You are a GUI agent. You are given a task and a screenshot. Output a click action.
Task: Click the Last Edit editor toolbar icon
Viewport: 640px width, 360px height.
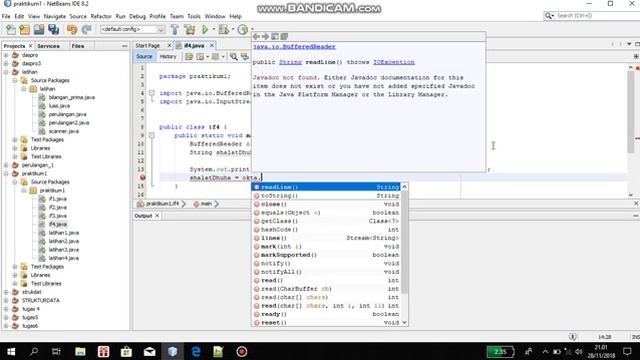189,57
